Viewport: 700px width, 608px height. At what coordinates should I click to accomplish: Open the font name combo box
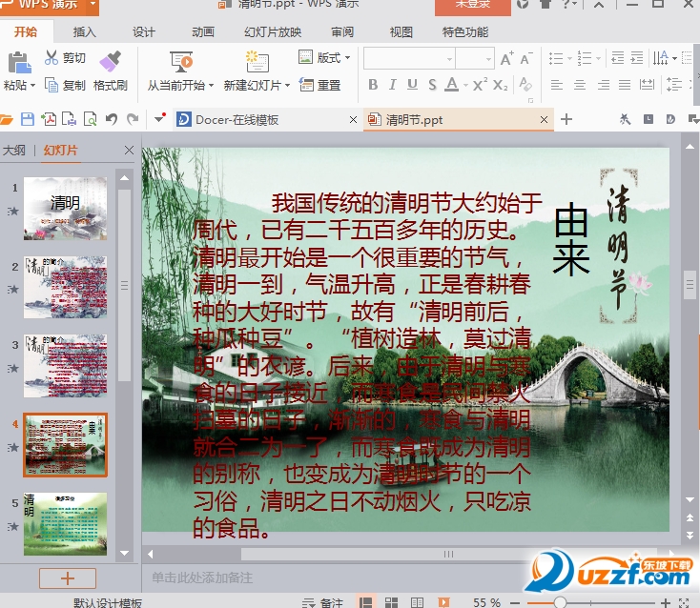[x=409, y=58]
